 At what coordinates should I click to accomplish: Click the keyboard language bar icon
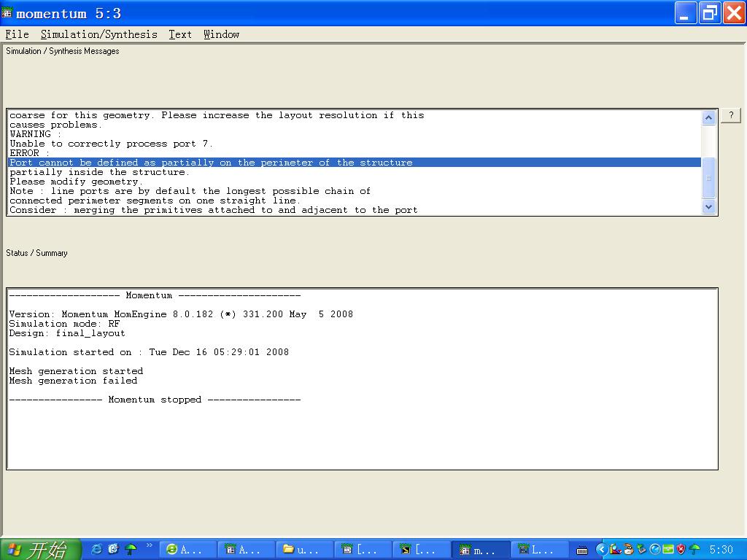582,551
